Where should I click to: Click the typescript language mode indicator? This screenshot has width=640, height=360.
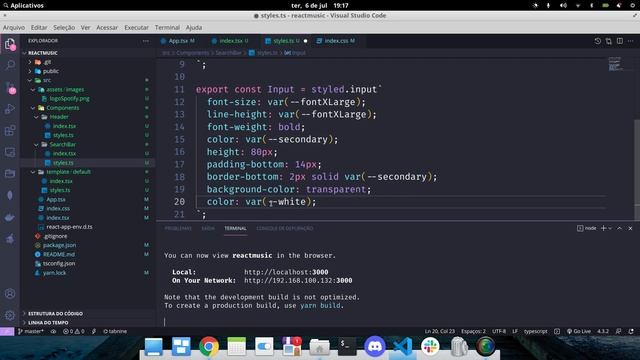[x=535, y=331]
